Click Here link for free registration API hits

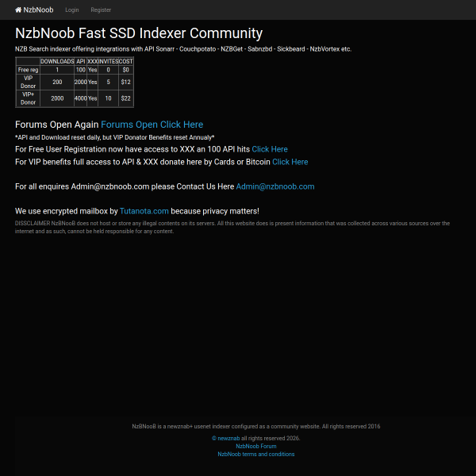click(270, 149)
